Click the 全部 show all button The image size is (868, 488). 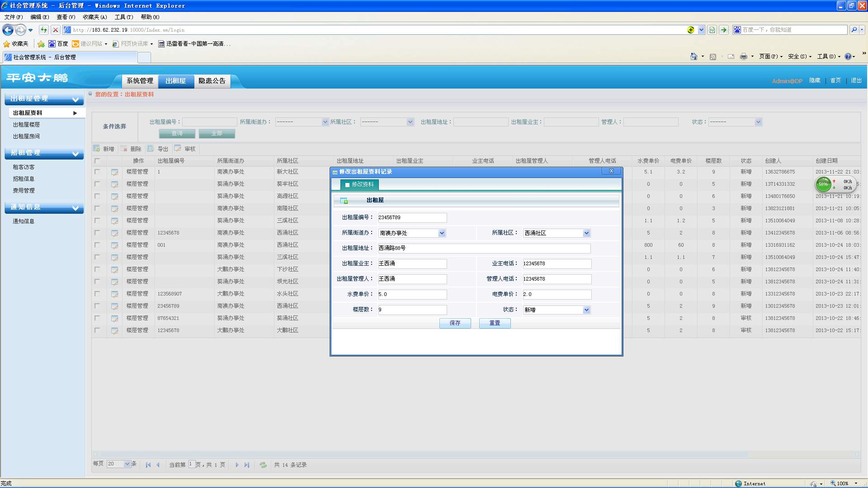tap(217, 134)
